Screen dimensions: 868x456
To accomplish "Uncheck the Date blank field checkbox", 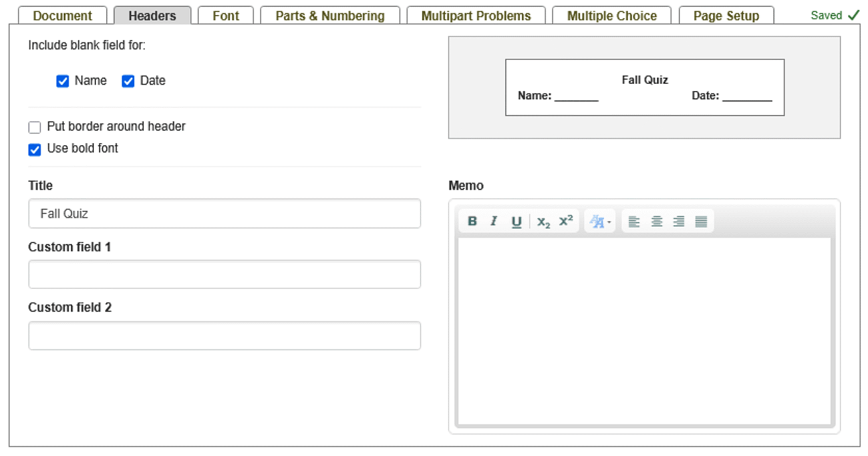I will click(x=128, y=81).
